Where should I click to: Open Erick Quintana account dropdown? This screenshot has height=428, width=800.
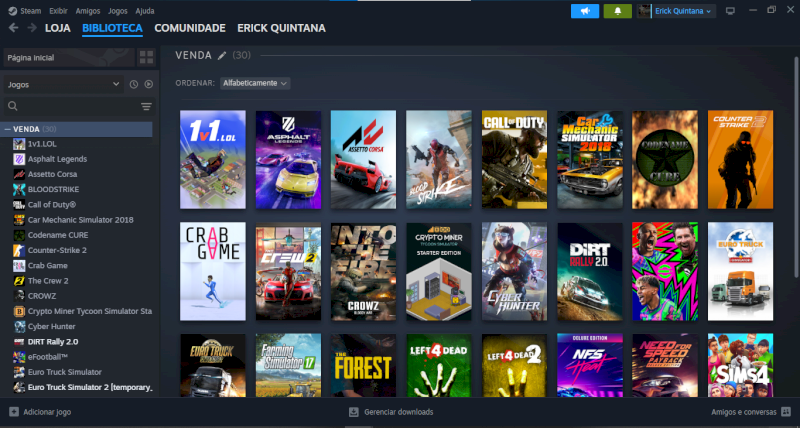click(x=683, y=11)
